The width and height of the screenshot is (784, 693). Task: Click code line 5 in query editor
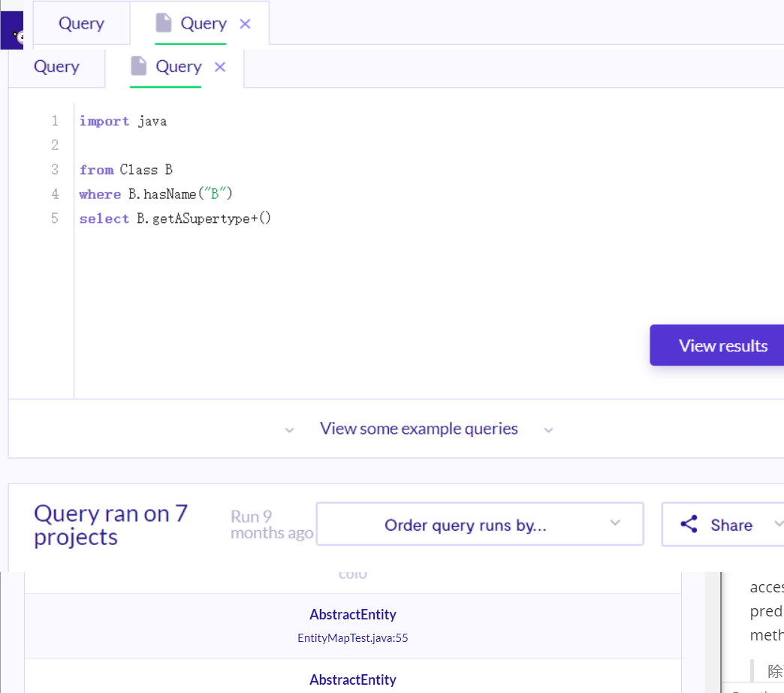(175, 218)
